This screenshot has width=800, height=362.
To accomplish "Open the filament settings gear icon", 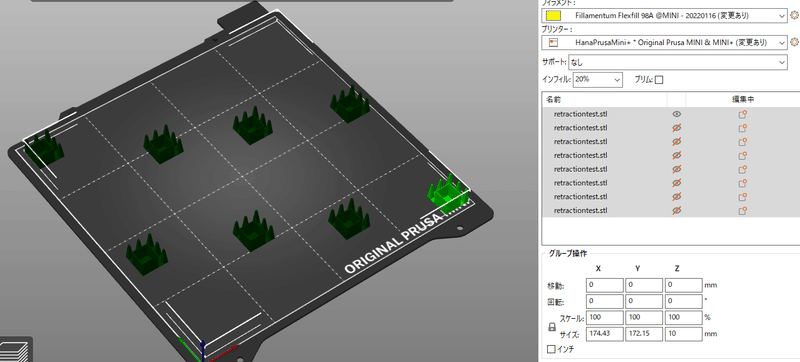I will click(794, 15).
